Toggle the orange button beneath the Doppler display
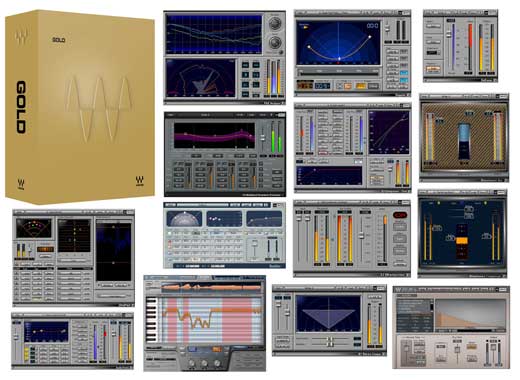Image resolution: width=520 pixels, height=380 pixels. click(x=348, y=86)
